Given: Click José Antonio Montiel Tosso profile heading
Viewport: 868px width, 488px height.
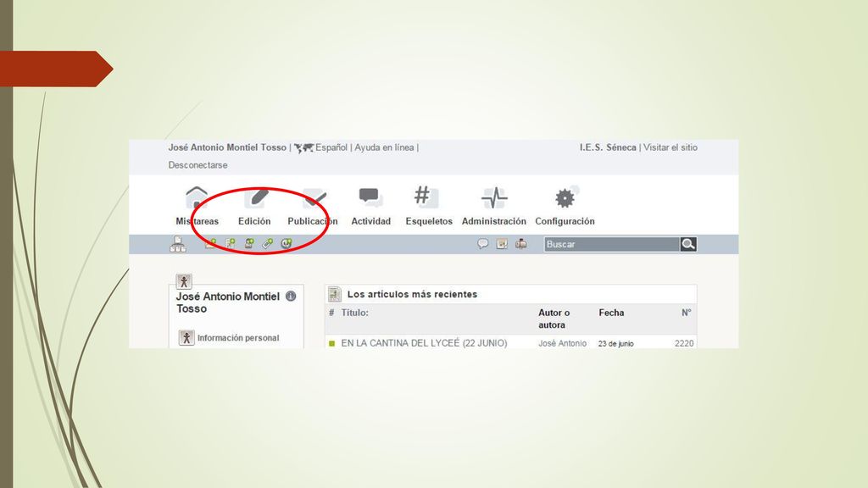Looking at the screenshot, I should pos(228,302).
